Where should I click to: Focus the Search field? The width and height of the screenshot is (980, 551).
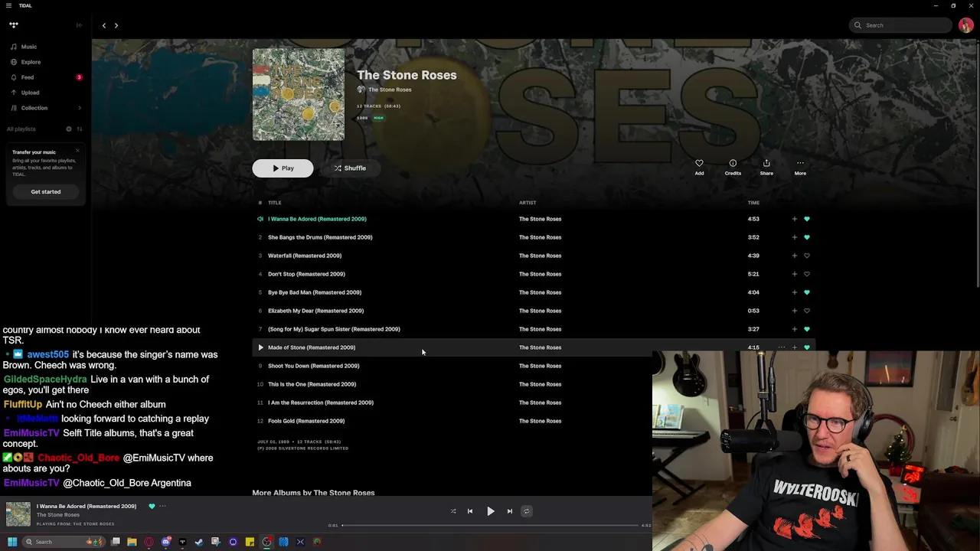coord(900,25)
